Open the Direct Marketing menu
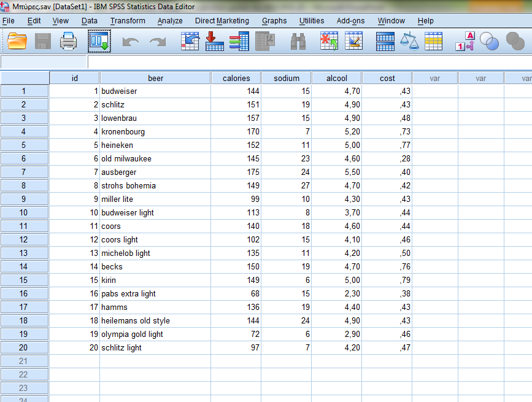Image resolution: width=532 pixels, height=402 pixels. pyautogui.click(x=222, y=21)
